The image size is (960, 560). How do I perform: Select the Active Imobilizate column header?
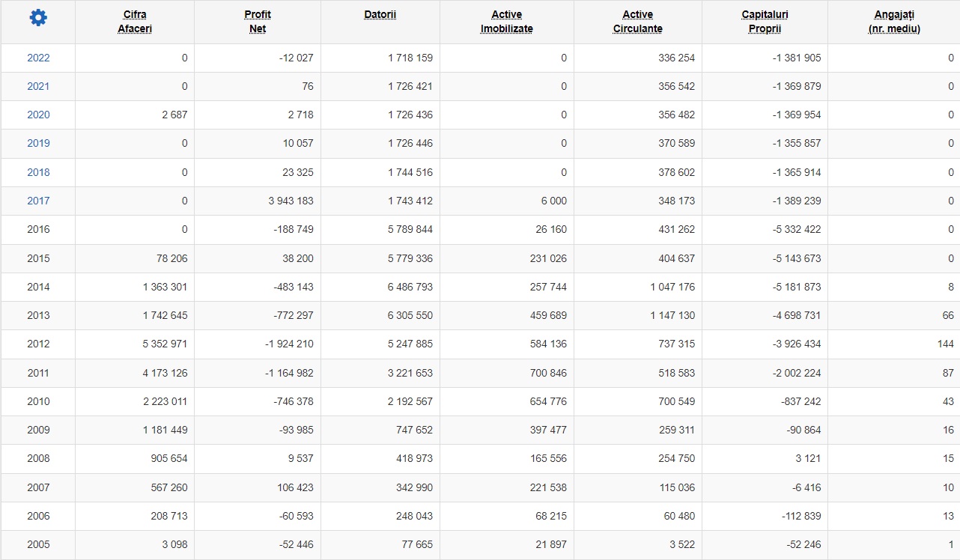click(x=507, y=22)
